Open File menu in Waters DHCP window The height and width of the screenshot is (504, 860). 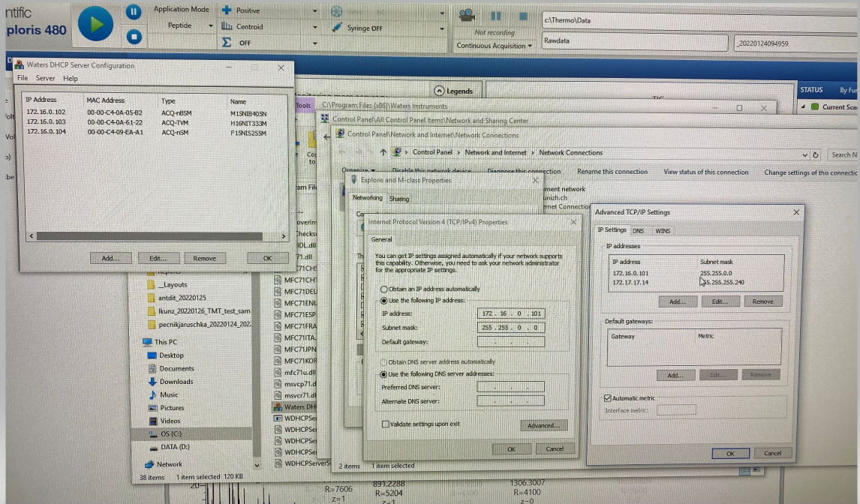(23, 78)
